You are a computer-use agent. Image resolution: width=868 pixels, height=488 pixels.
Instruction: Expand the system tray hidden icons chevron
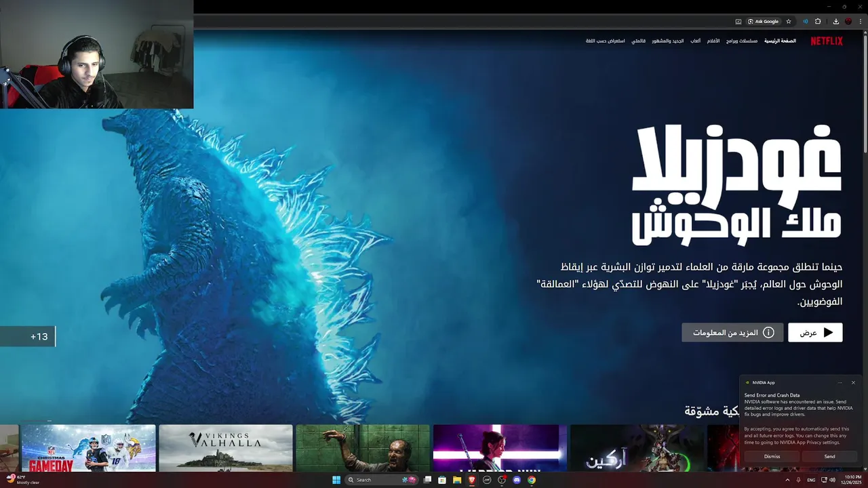787,480
